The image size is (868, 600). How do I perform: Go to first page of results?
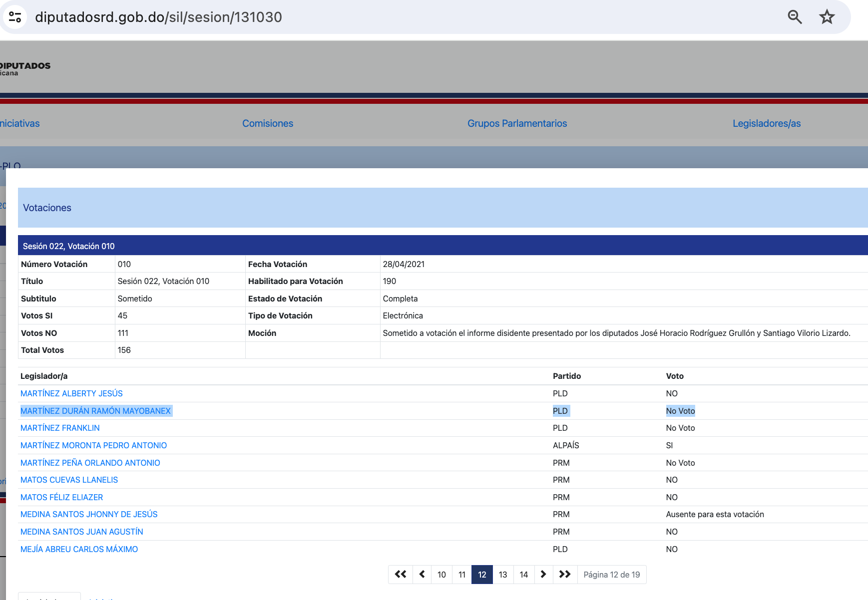(x=401, y=575)
